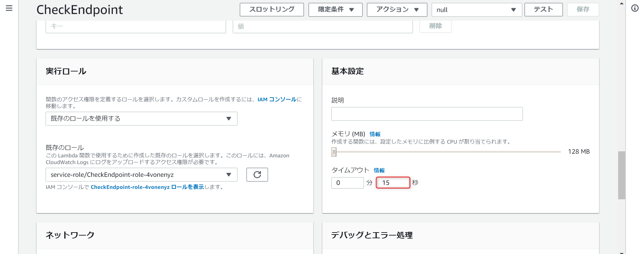The image size is (644, 254).
Task: Click the 値 input field
Action: point(322,26)
